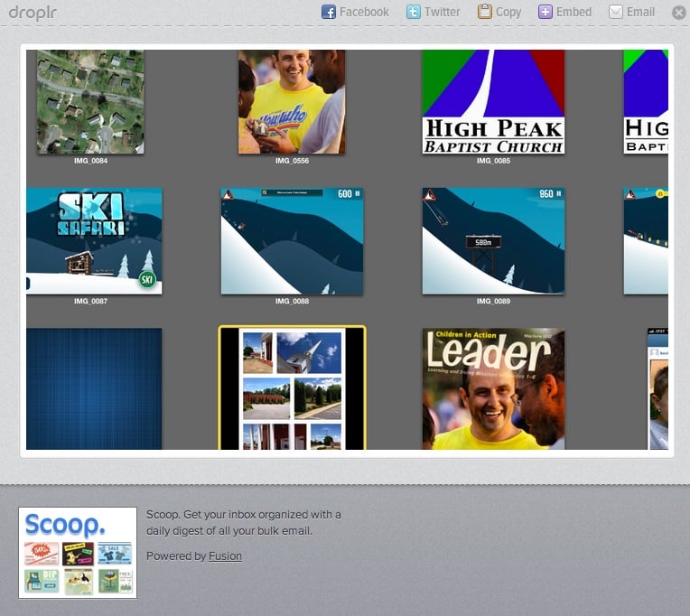
Task: Click the IMG_0556 caption
Action: tap(292, 161)
